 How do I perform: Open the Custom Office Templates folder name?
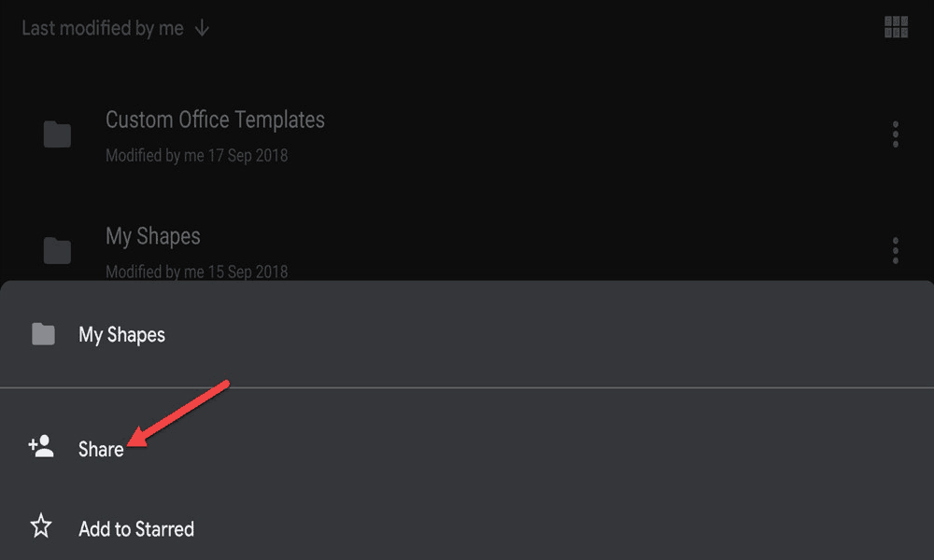click(215, 119)
